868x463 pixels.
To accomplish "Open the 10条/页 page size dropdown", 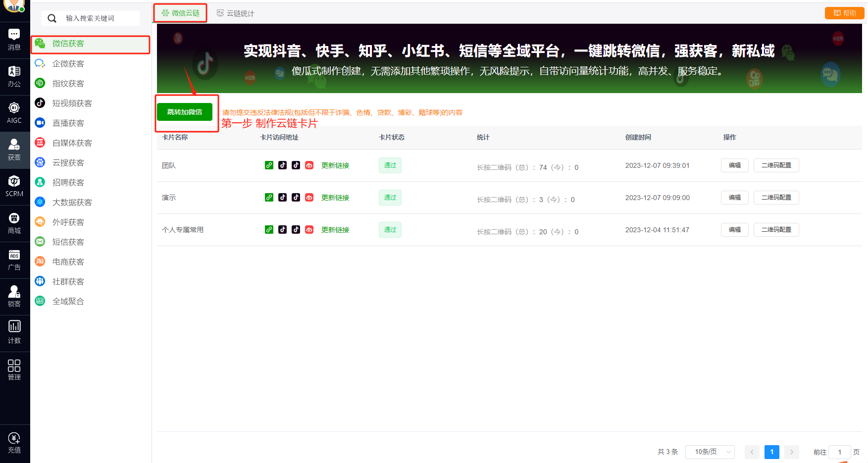I will pyautogui.click(x=710, y=452).
